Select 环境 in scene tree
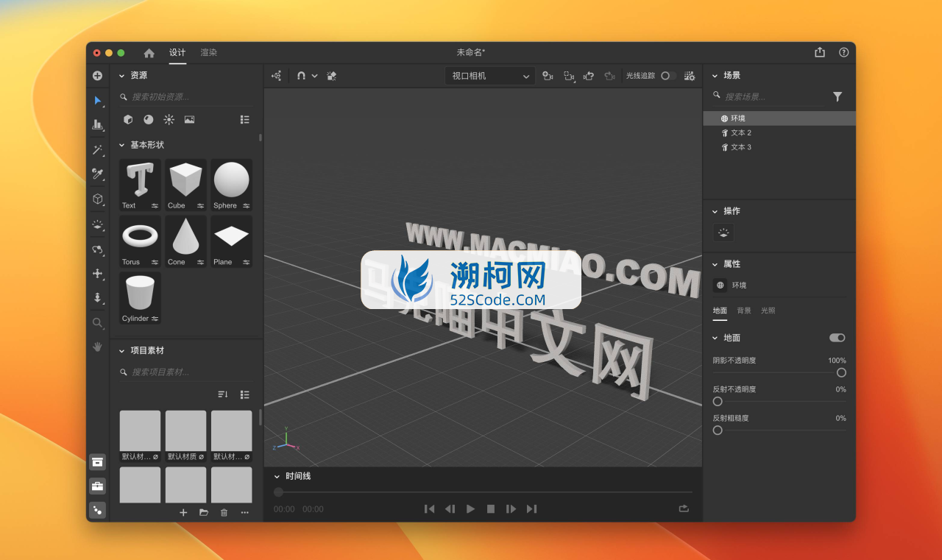Screen dimensions: 942x560 click(779, 118)
